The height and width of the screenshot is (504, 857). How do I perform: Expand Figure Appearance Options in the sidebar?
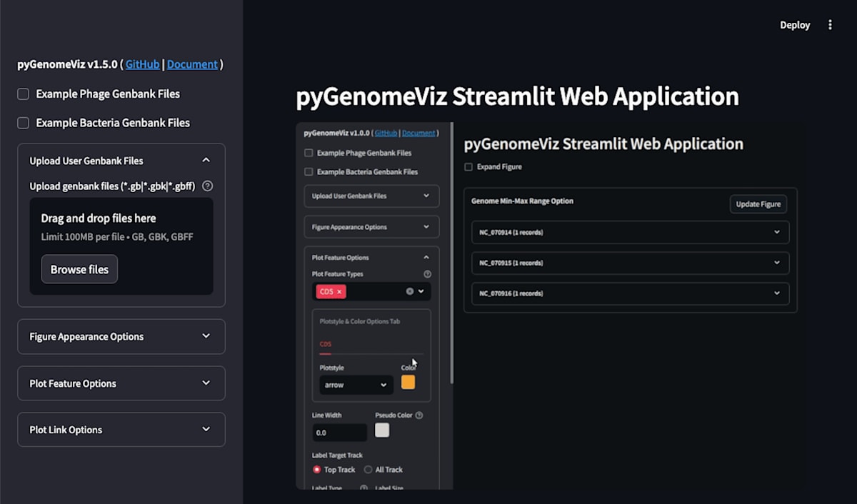pos(121,336)
